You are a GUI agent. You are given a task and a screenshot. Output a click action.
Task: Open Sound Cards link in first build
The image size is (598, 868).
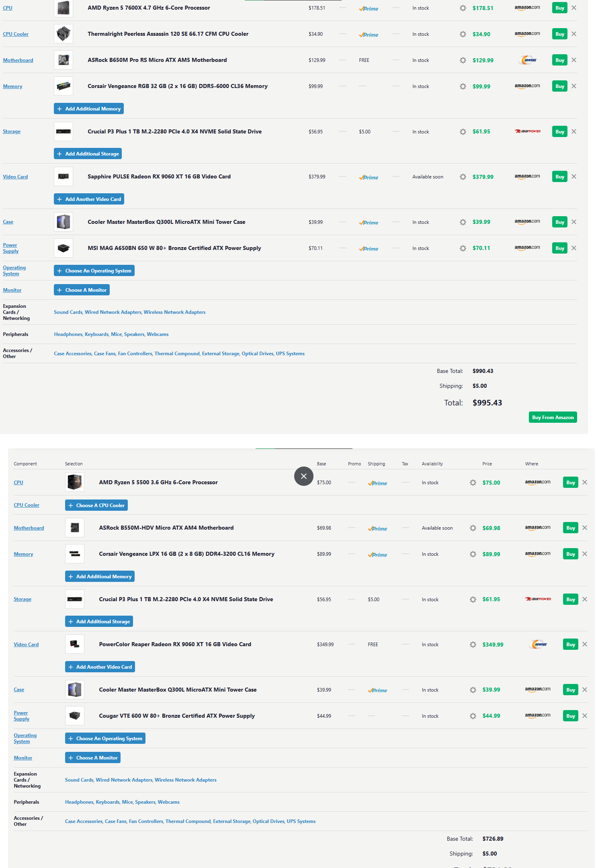coord(68,312)
